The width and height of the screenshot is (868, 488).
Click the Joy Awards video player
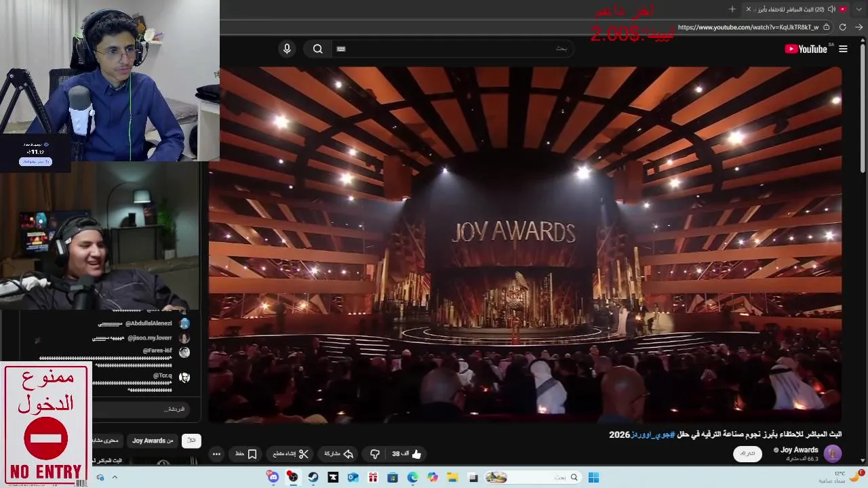click(525, 244)
